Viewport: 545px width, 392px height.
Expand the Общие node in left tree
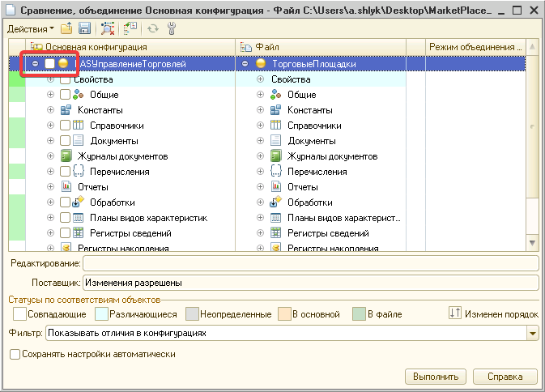point(51,95)
